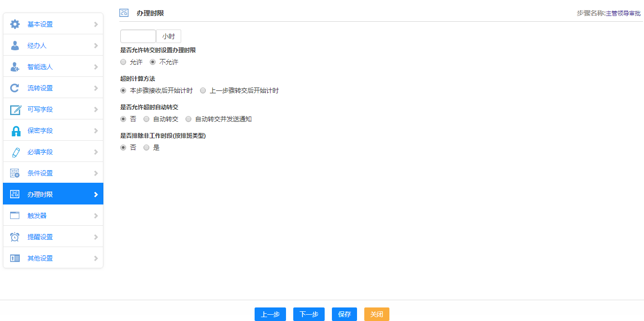Click the pencil icon for 必填字段
This screenshot has width=644, height=321.
(15, 152)
